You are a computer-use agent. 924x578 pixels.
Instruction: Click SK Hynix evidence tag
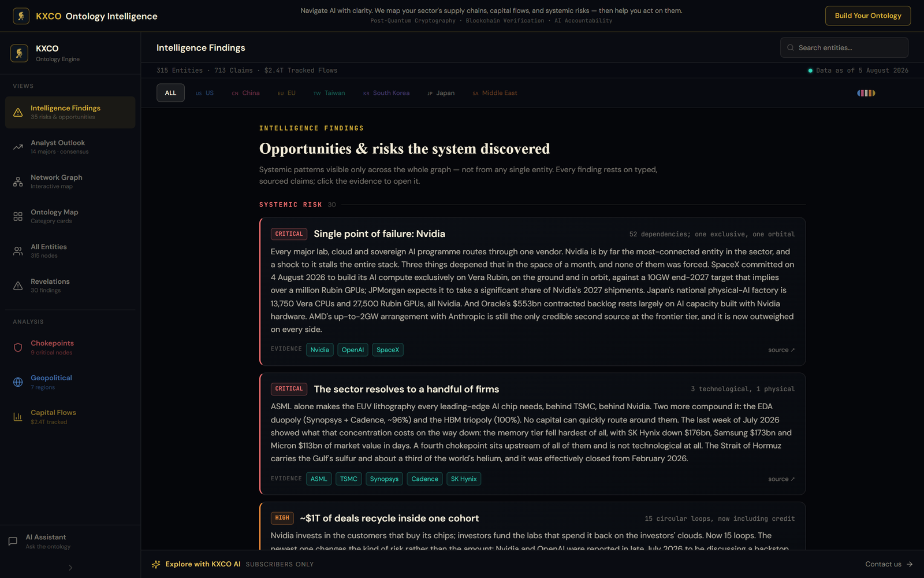pos(464,479)
